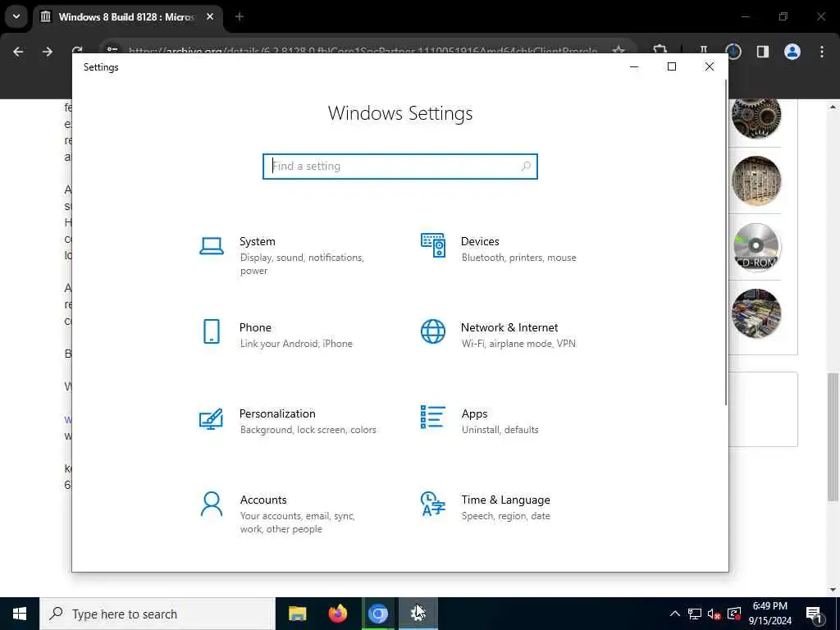Click 'Link your Android, iPhone' text
Viewport: 840px width, 630px height.
296,344
